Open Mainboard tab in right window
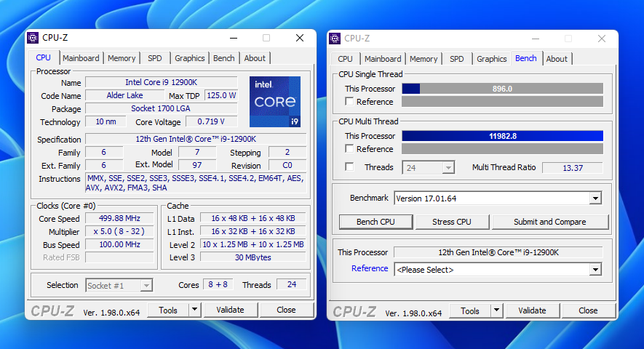The image size is (644, 349). point(383,59)
